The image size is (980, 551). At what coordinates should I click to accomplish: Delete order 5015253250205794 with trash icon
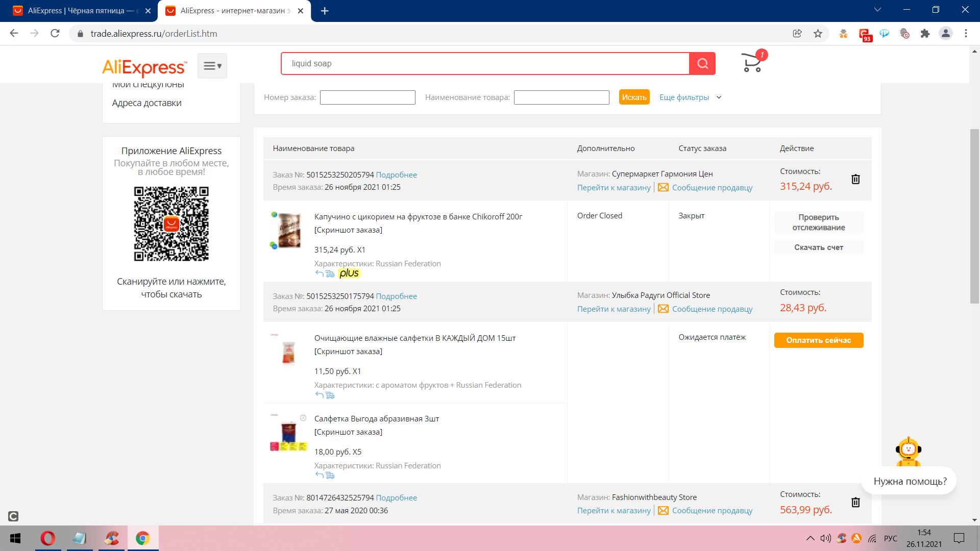pos(855,179)
